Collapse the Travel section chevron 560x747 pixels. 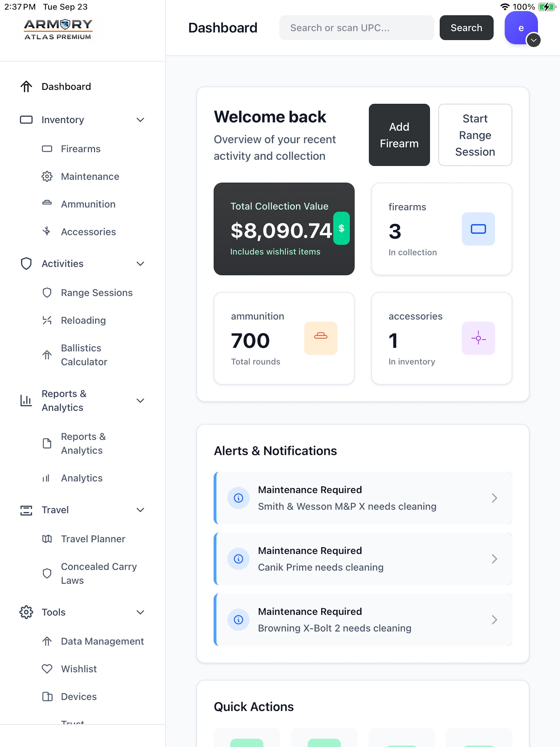coord(141,510)
